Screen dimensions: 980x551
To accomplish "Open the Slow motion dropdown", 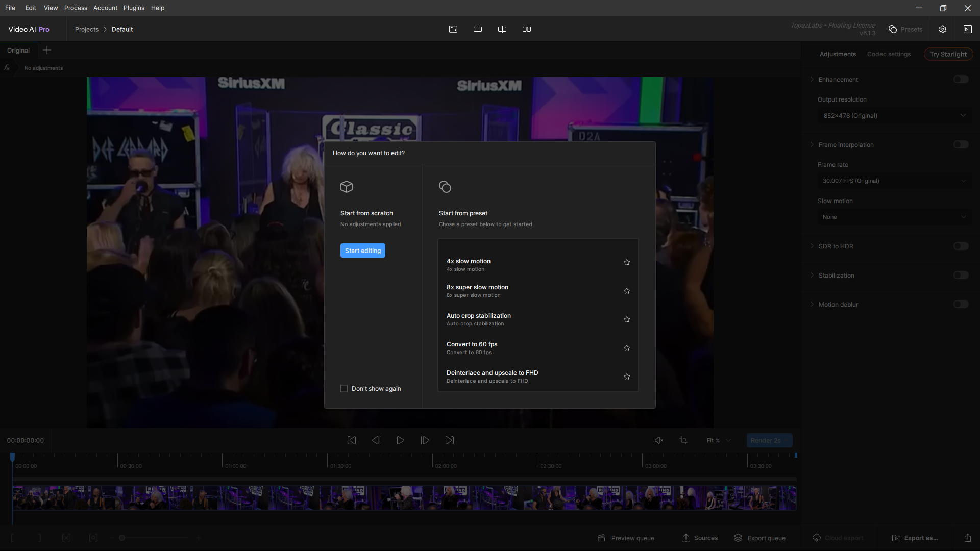I will tap(894, 217).
